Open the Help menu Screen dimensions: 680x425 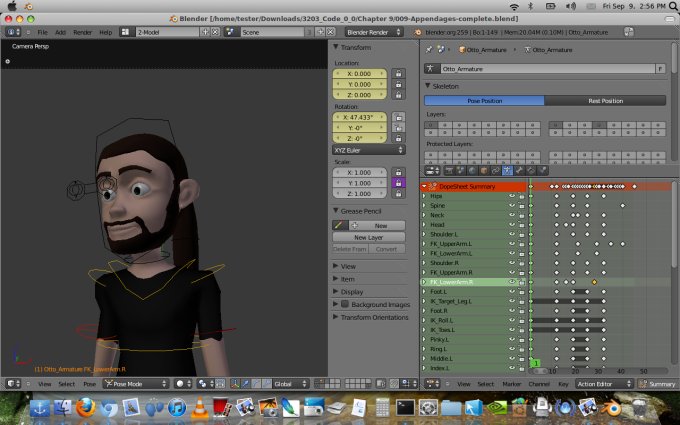point(105,32)
